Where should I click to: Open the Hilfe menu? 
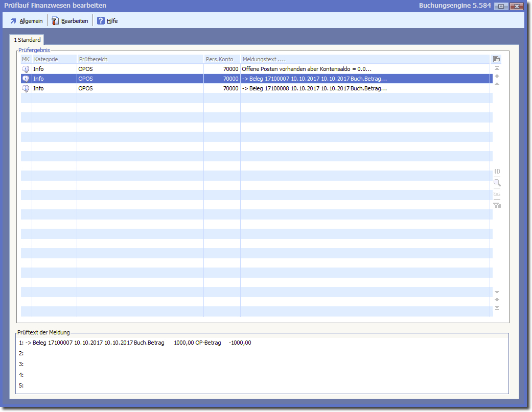107,21
